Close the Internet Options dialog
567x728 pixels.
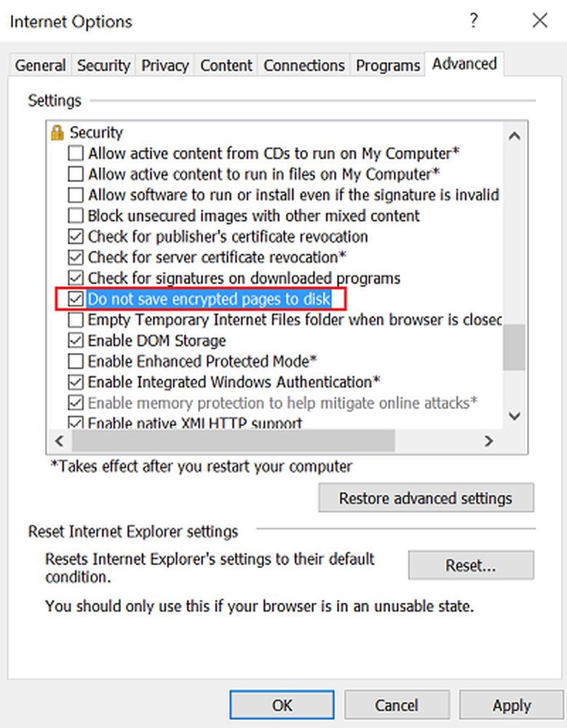[x=539, y=20]
